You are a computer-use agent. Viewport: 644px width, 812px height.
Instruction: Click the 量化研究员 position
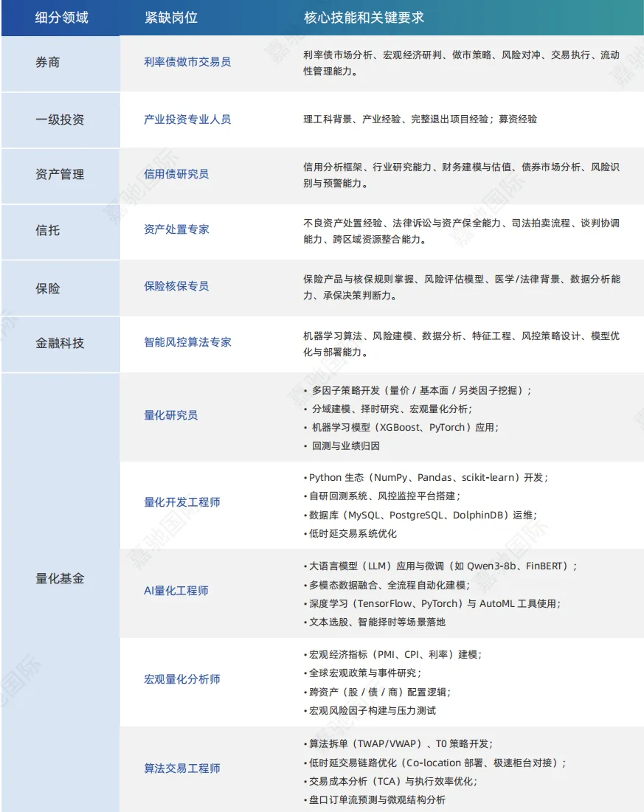coord(171,415)
